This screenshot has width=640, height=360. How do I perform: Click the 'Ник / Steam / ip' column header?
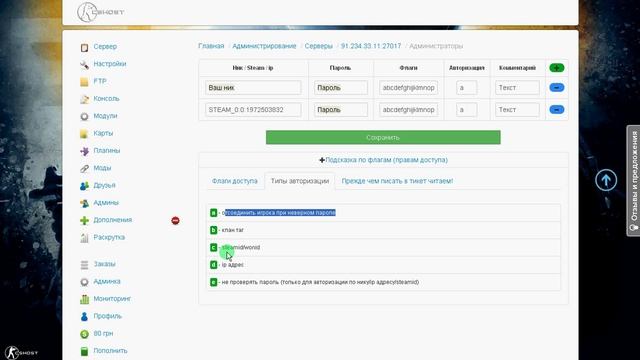click(x=253, y=68)
